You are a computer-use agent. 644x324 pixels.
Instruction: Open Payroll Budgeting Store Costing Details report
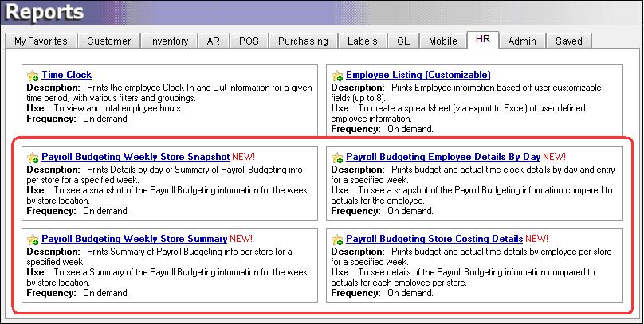434,239
